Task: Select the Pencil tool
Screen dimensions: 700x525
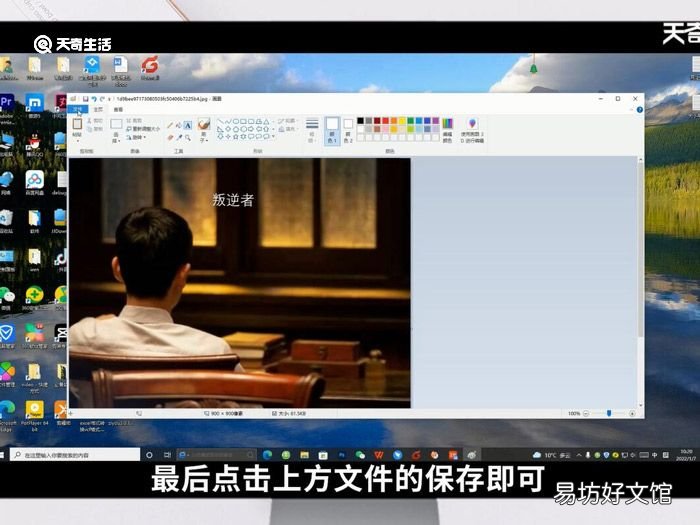Action: [x=170, y=125]
